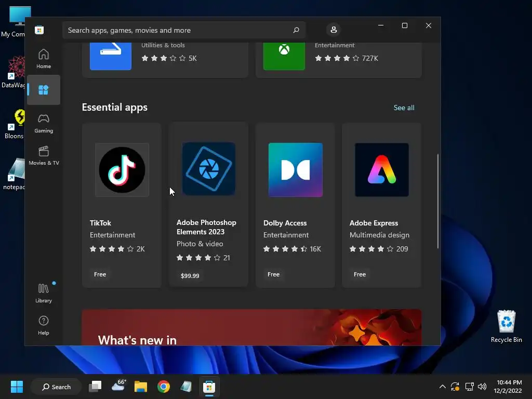Open the blue Utilities & tools app icon
Screen dimensions: 532x399
[x=111, y=56]
